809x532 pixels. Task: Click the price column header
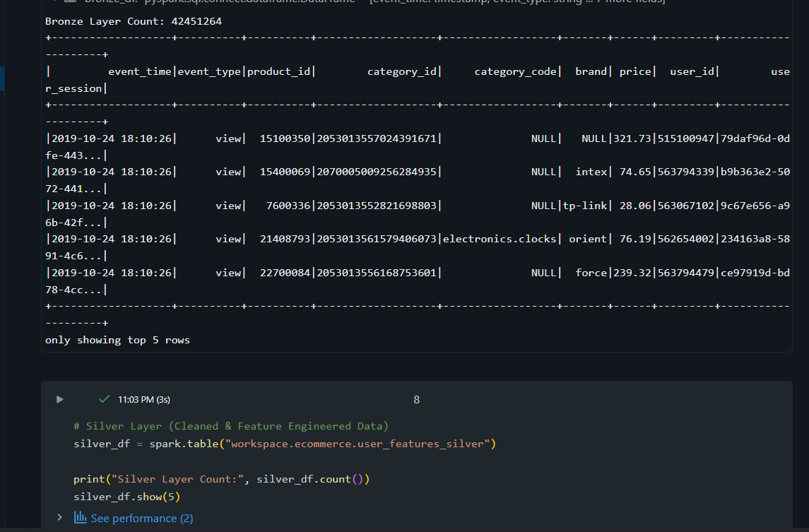[635, 71]
